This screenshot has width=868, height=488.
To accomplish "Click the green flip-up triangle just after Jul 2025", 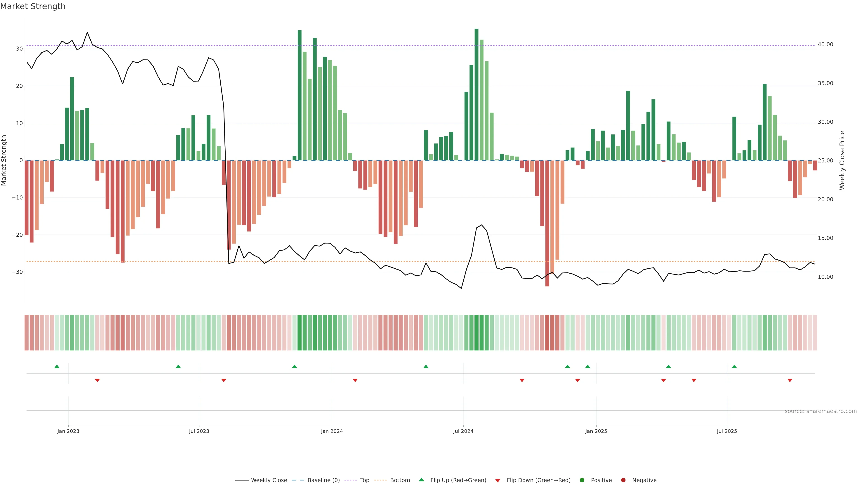I will point(734,366).
